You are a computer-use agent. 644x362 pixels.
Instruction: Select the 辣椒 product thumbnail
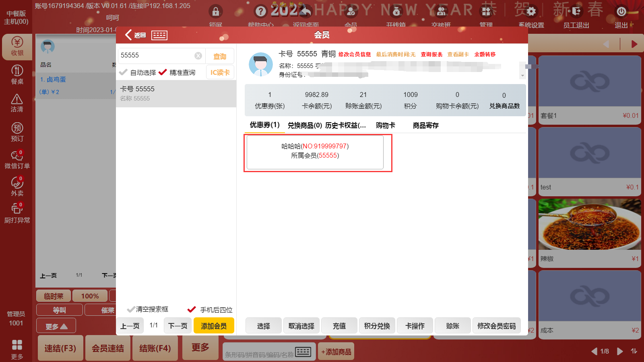click(x=590, y=225)
